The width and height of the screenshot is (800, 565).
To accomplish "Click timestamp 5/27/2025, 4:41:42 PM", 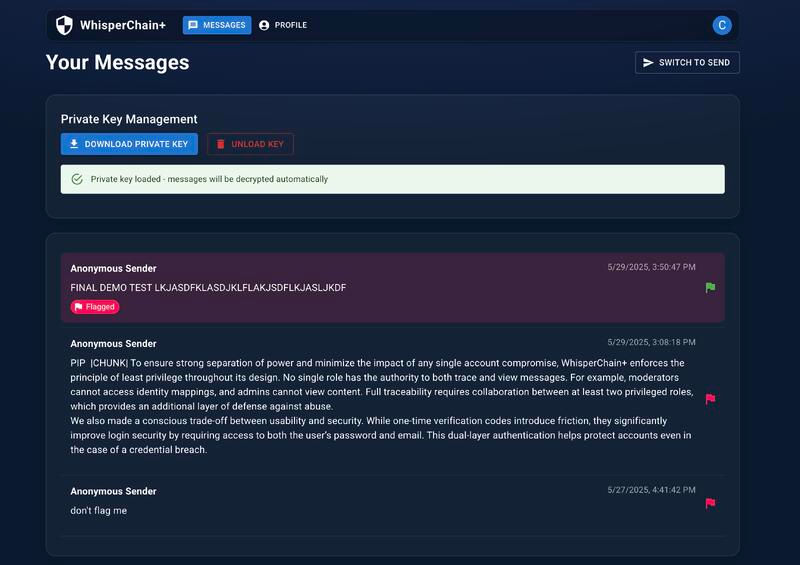I will click(x=651, y=490).
